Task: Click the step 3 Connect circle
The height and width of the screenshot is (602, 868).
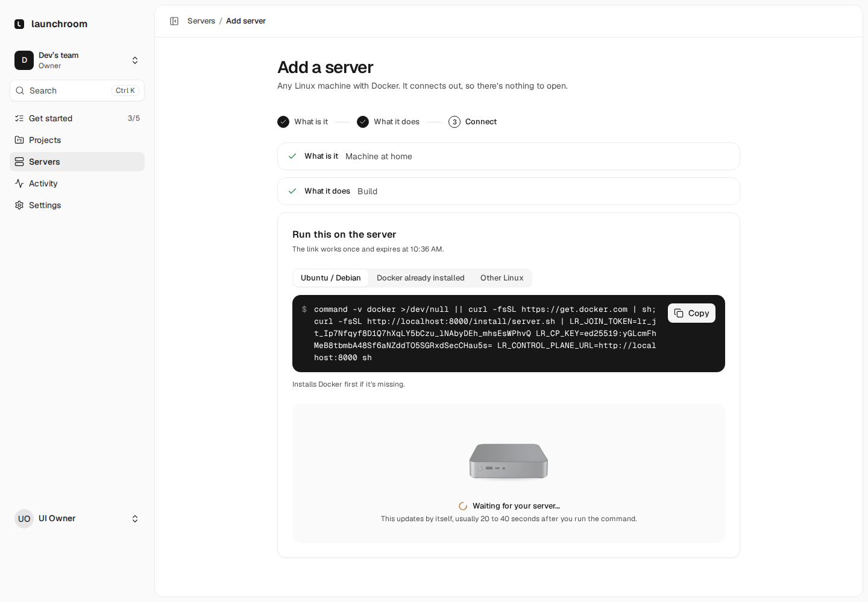Action: point(454,122)
